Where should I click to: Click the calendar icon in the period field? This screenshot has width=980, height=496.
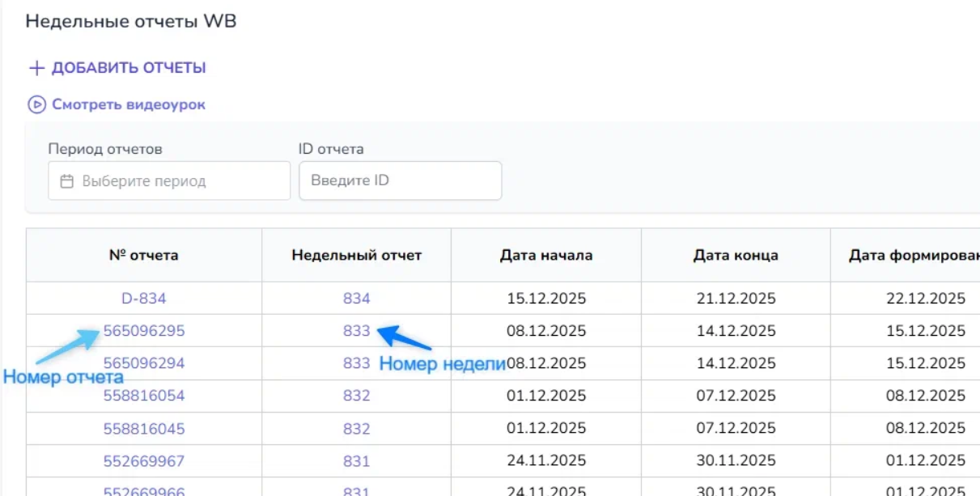[x=67, y=181]
